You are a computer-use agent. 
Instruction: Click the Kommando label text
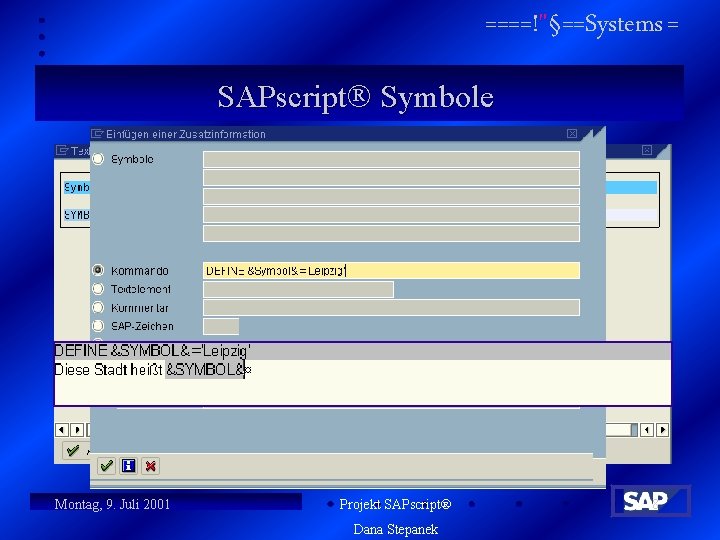click(x=140, y=271)
